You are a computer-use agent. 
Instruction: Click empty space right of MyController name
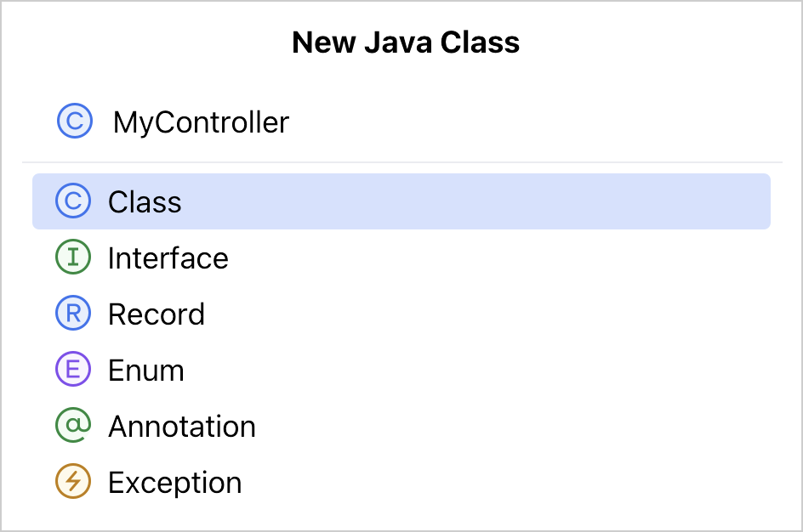tap(527, 122)
